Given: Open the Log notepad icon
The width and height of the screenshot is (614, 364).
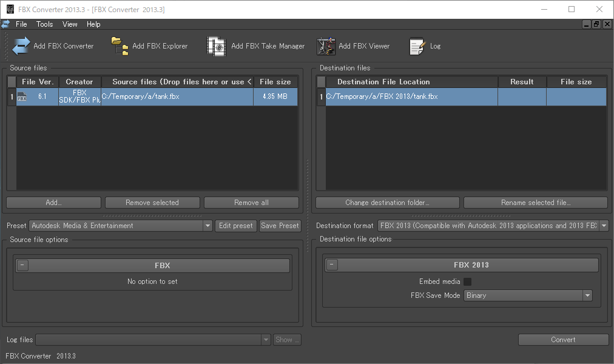Looking at the screenshot, I should [x=417, y=46].
